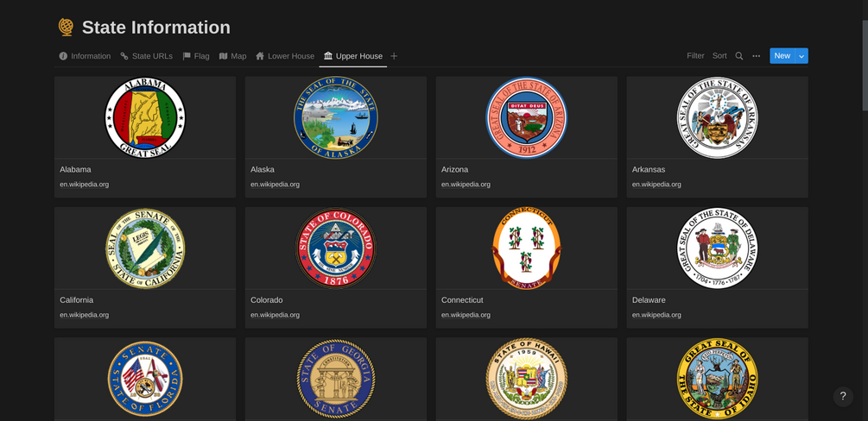Open the Florida Senate seal thumbnail
The width and height of the screenshot is (868, 421).
click(x=145, y=379)
